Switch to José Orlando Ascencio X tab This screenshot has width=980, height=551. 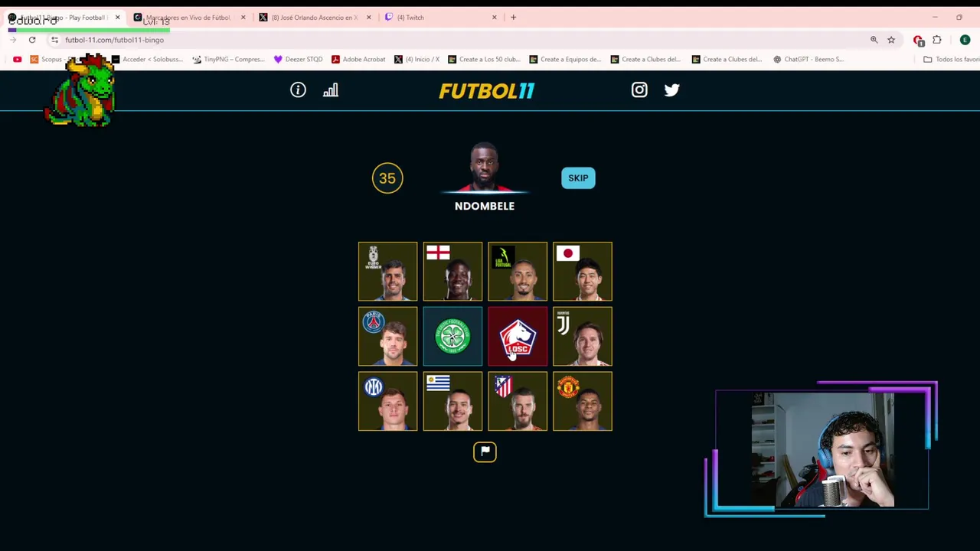[x=314, y=17]
